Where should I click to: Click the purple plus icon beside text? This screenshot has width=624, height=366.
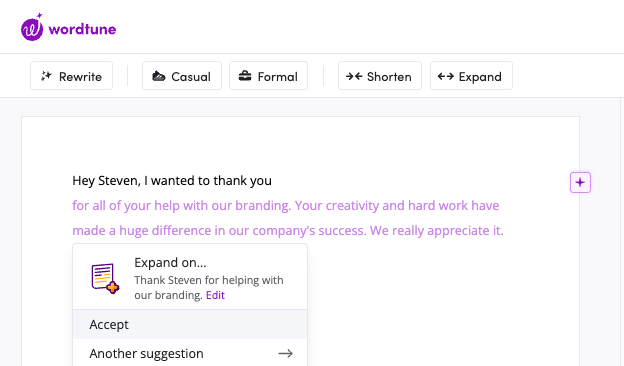580,183
